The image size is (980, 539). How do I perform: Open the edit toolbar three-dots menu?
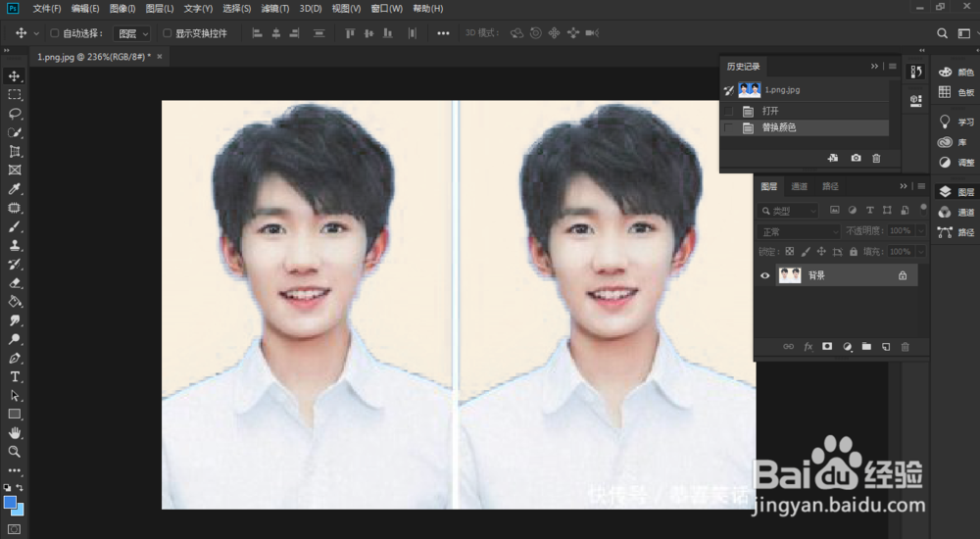pyautogui.click(x=15, y=470)
